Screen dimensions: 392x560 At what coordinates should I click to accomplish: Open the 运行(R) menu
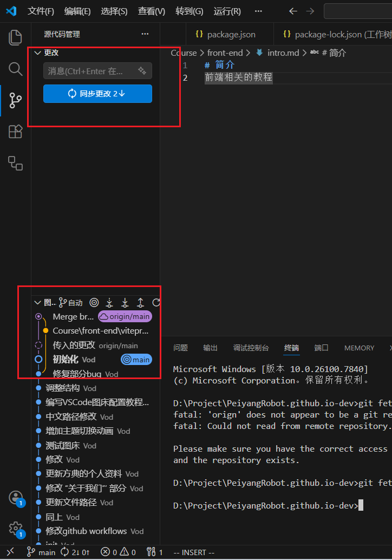tap(227, 11)
